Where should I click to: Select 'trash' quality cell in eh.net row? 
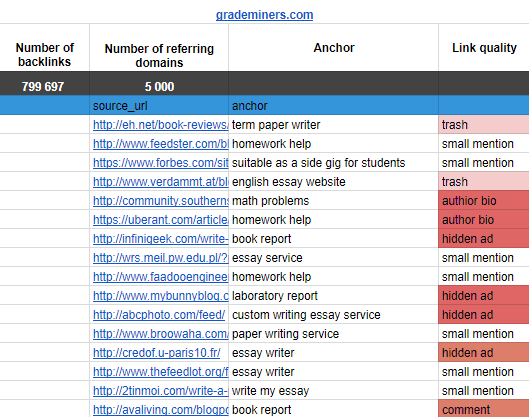coord(484,125)
